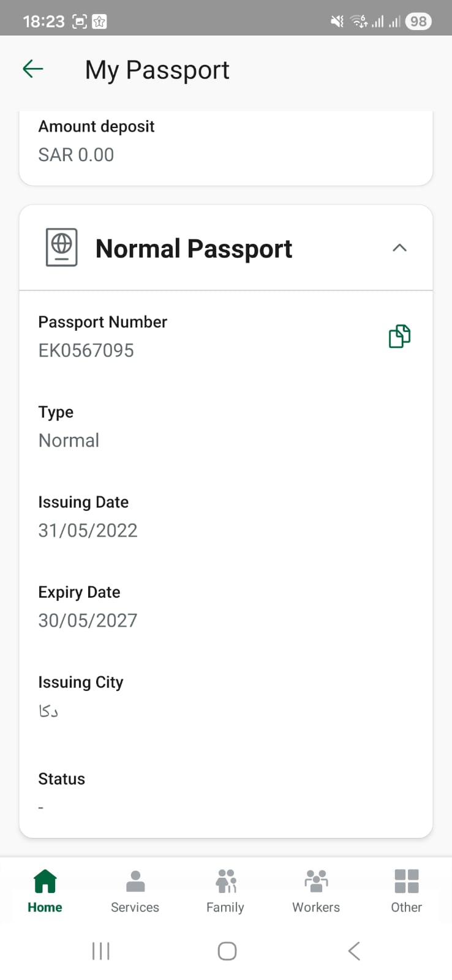The image size is (452, 980).
Task: Tap the Expiry Date value 30/05/2027
Action: tap(88, 620)
